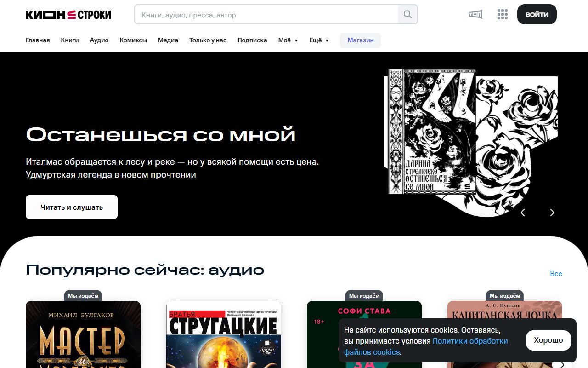The height and width of the screenshot is (368, 588).
Task: Click Мы издаём badge above Софи Става
Action: (364, 295)
